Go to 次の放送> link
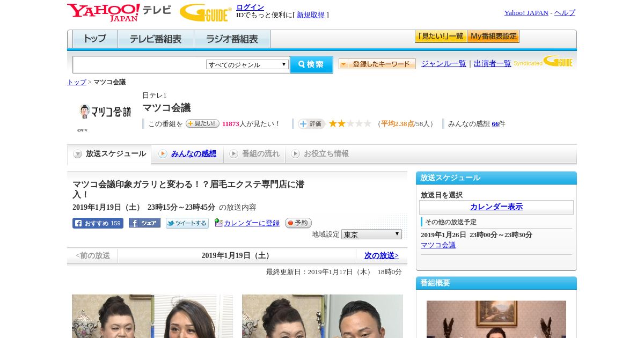This screenshot has height=338, width=644. click(382, 256)
